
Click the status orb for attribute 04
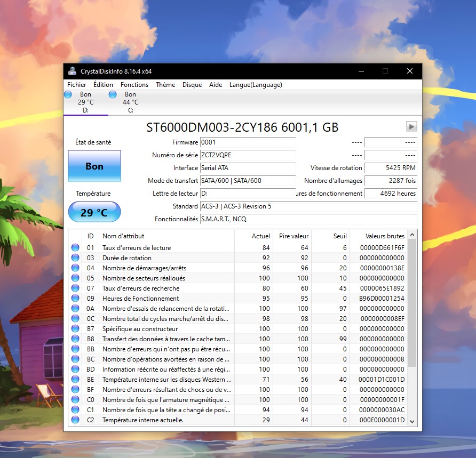point(75,268)
